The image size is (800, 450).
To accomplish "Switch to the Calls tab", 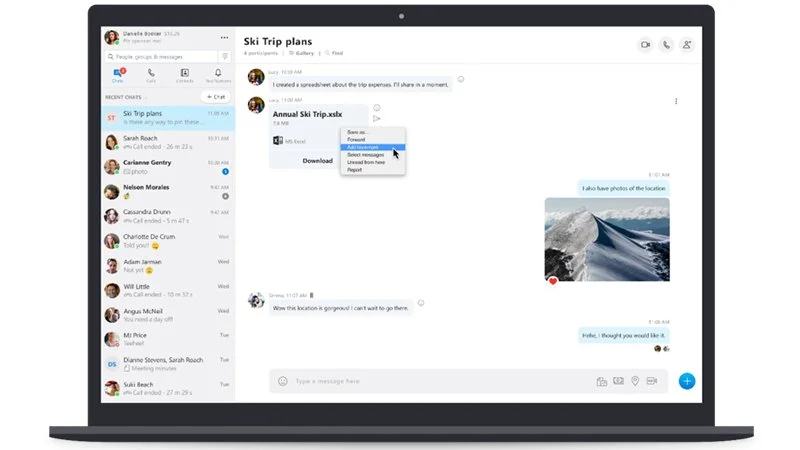I will click(x=151, y=76).
